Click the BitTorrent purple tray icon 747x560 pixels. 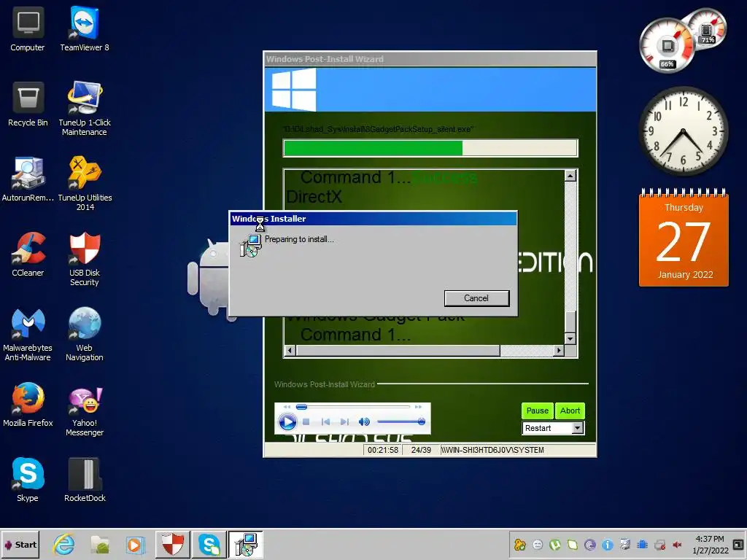tap(589, 544)
